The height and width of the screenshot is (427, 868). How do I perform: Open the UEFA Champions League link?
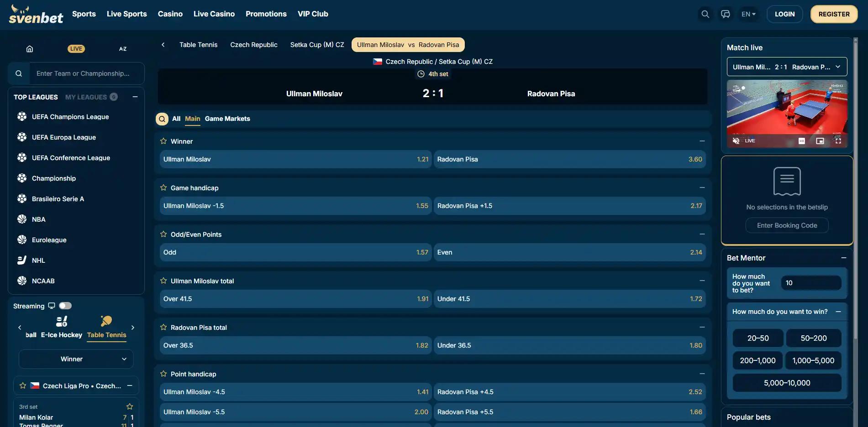coord(70,117)
